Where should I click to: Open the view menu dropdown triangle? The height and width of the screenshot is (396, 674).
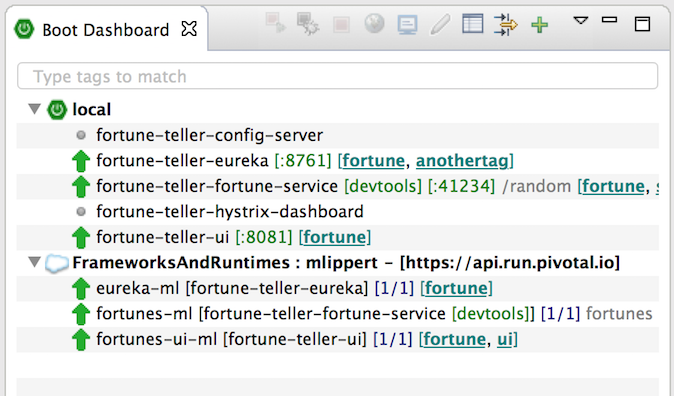pyautogui.click(x=581, y=21)
